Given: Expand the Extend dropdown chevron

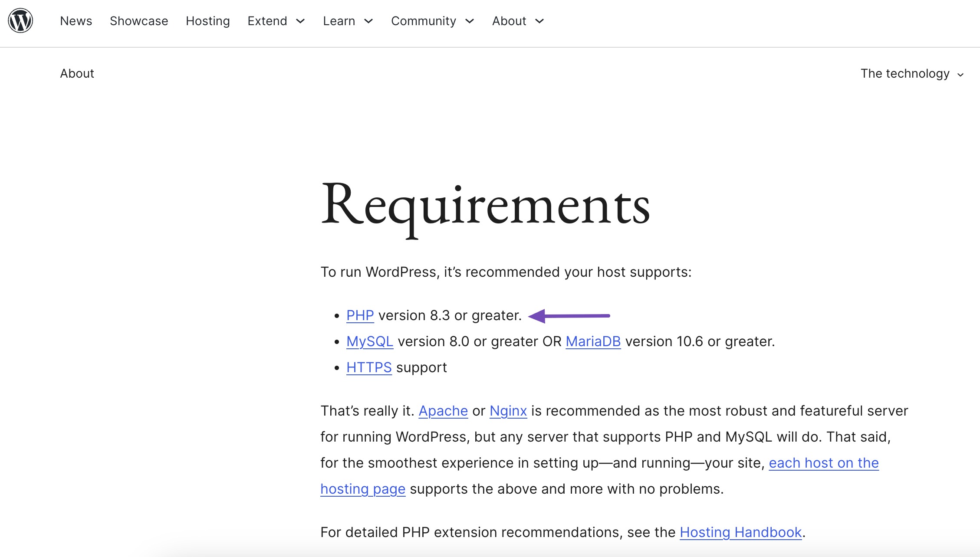Looking at the screenshot, I should click(300, 21).
